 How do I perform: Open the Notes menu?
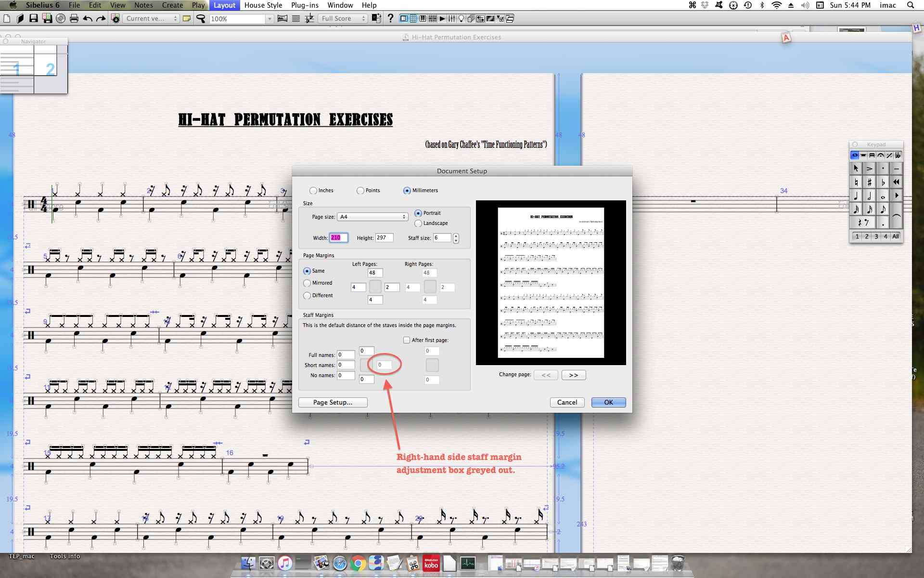pos(143,5)
